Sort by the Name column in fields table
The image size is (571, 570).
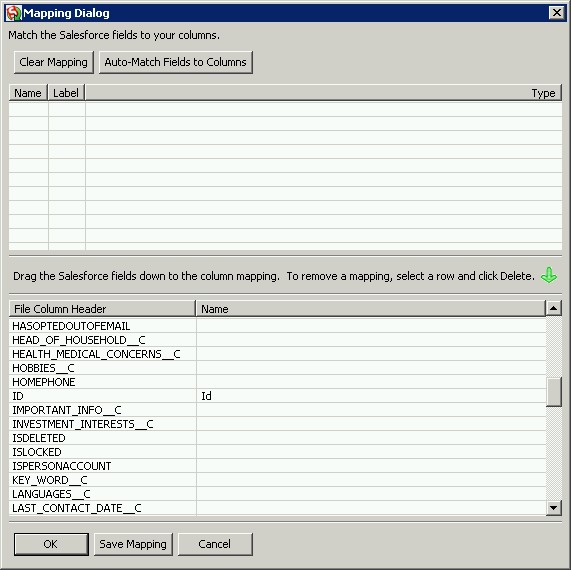tap(28, 93)
